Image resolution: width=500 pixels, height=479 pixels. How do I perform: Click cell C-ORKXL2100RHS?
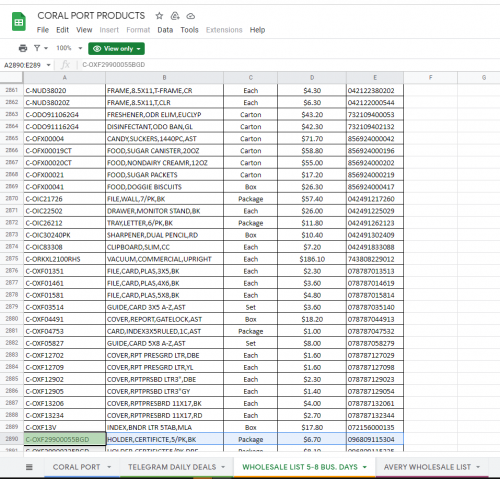(x=64, y=259)
